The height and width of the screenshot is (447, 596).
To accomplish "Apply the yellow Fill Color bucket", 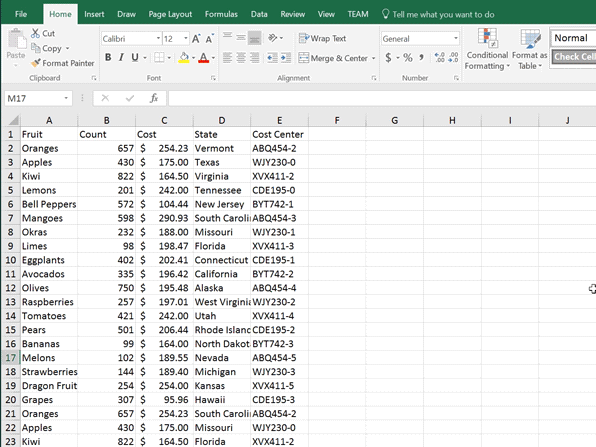I will [184, 58].
